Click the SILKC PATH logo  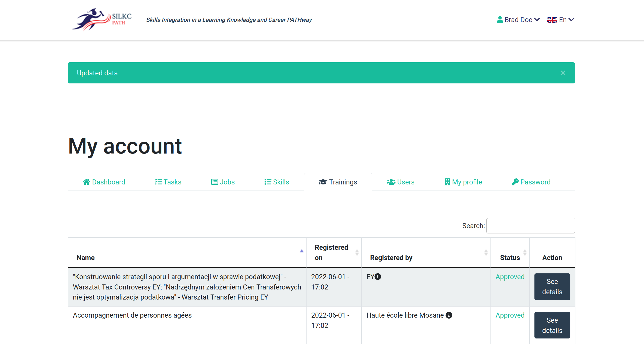[x=102, y=20]
